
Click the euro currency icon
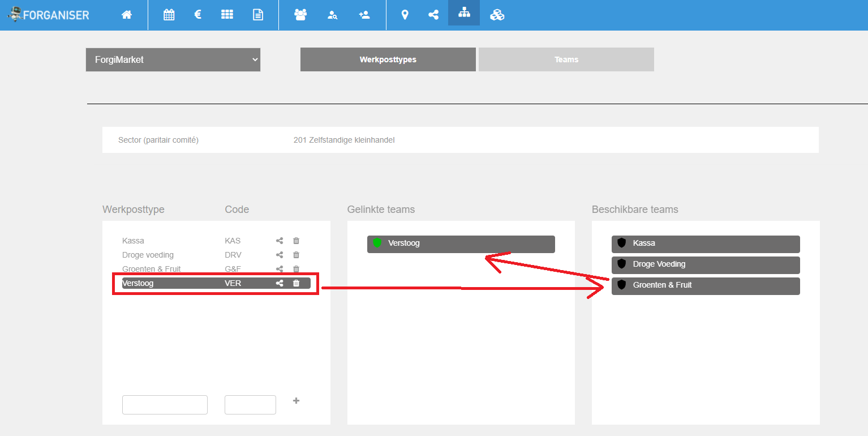pos(198,15)
